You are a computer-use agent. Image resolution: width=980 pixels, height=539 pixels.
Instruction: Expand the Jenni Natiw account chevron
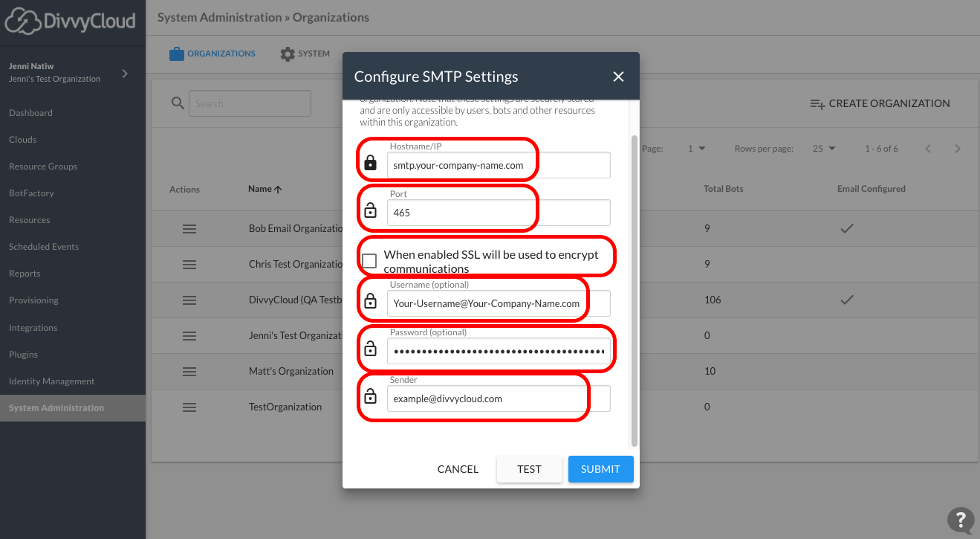coord(125,73)
